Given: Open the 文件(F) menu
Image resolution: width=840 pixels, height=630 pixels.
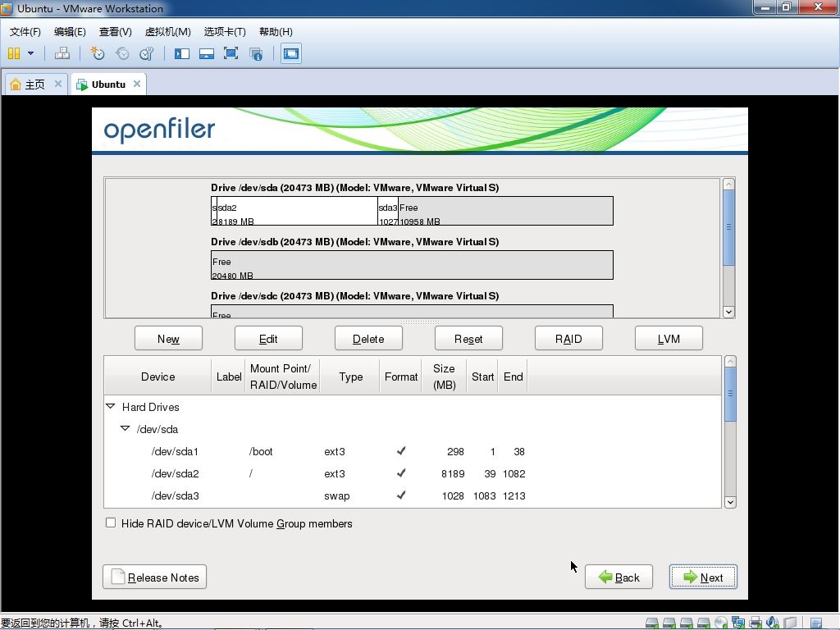Looking at the screenshot, I should tap(25, 32).
